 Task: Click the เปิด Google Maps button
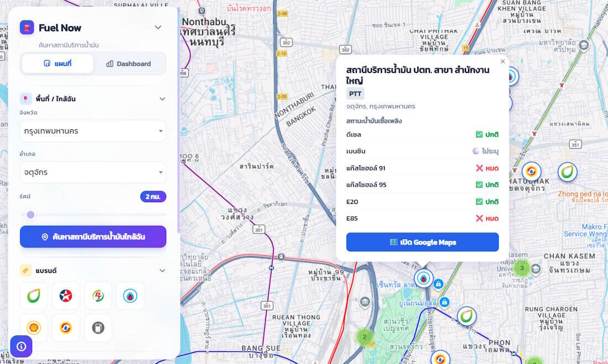422,242
